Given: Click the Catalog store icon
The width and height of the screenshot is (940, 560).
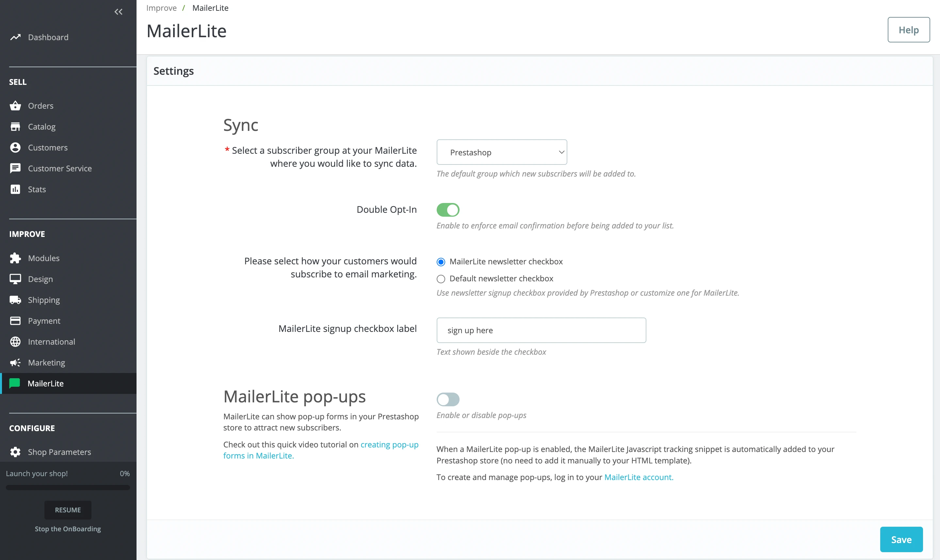Looking at the screenshot, I should click(15, 127).
